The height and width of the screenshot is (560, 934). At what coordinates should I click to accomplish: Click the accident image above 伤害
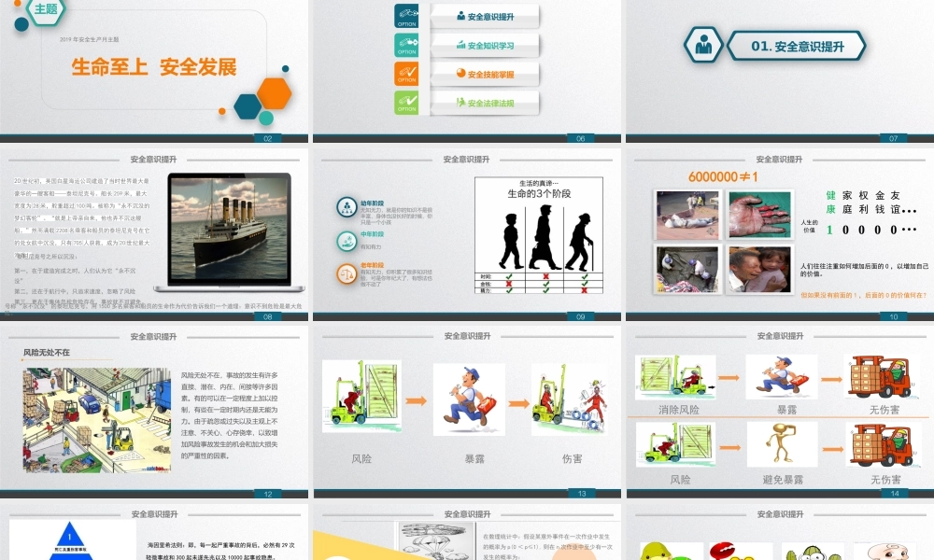[x=572, y=399]
